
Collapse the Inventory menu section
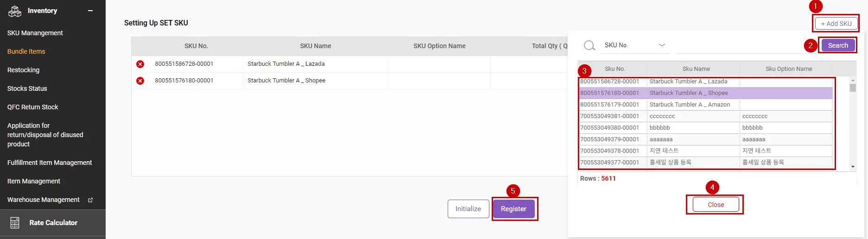click(90, 11)
